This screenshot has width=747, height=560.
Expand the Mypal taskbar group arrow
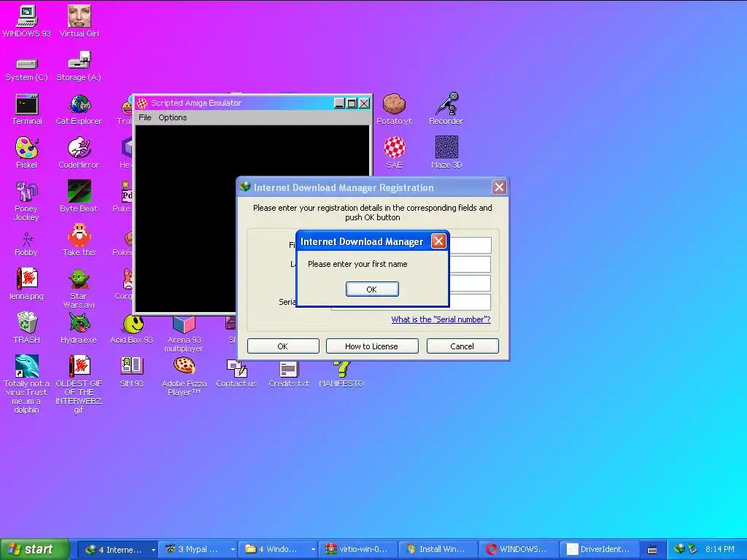pyautogui.click(x=233, y=550)
